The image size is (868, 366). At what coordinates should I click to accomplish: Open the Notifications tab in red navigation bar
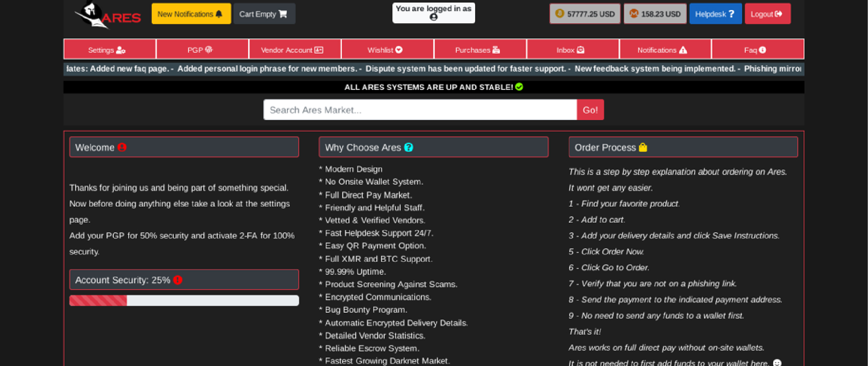coord(666,49)
